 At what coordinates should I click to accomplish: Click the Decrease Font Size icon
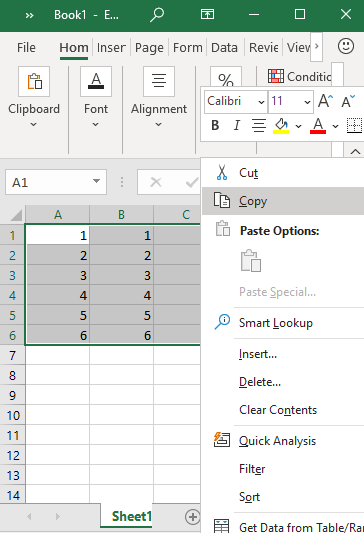click(348, 101)
